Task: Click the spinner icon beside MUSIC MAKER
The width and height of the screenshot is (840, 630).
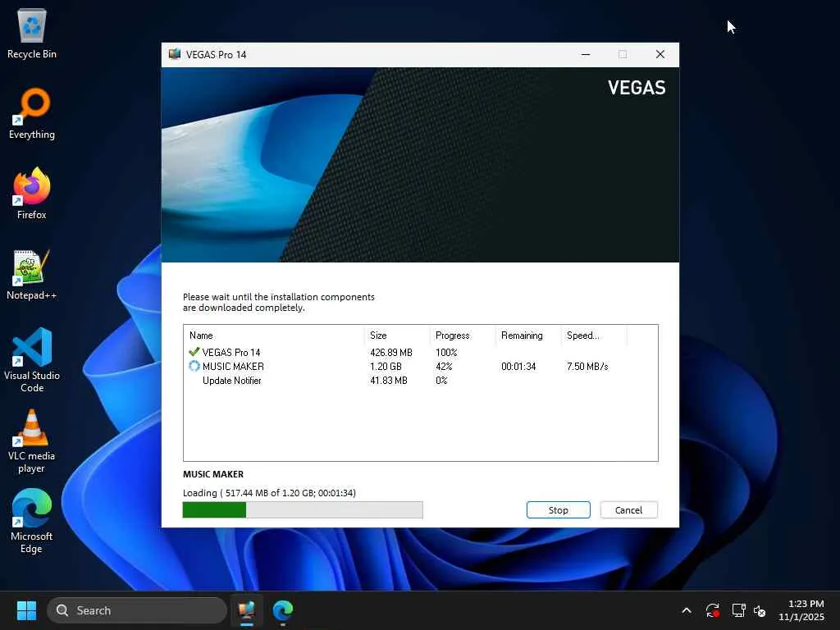Action: tap(194, 366)
